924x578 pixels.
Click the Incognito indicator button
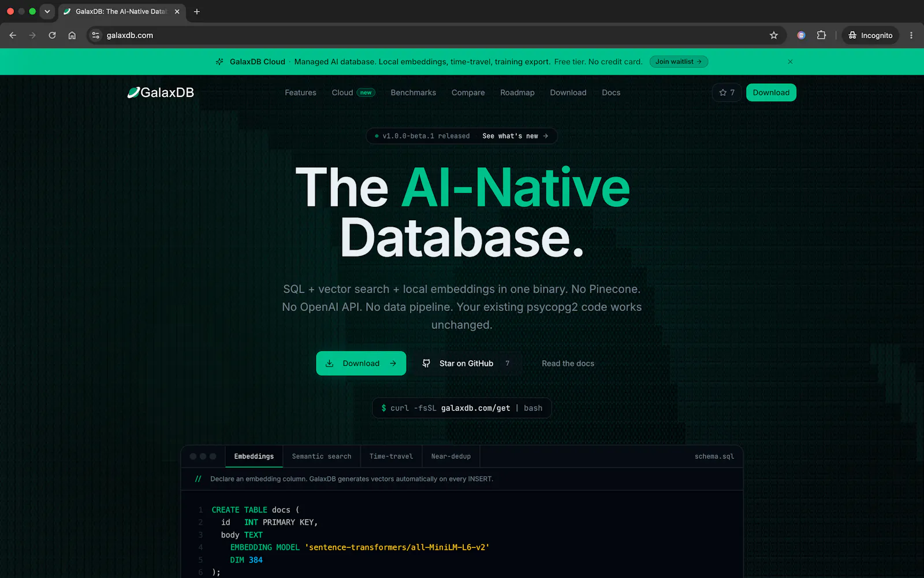pyautogui.click(x=870, y=35)
